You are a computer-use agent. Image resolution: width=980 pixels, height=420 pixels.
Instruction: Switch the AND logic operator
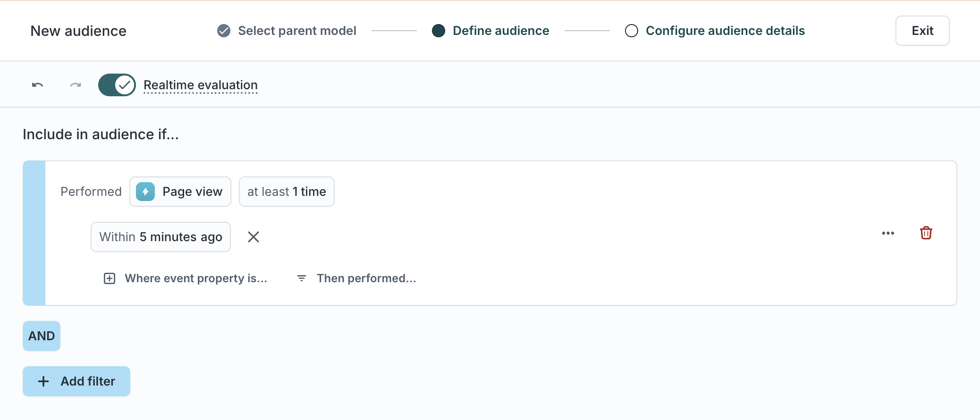click(x=42, y=336)
